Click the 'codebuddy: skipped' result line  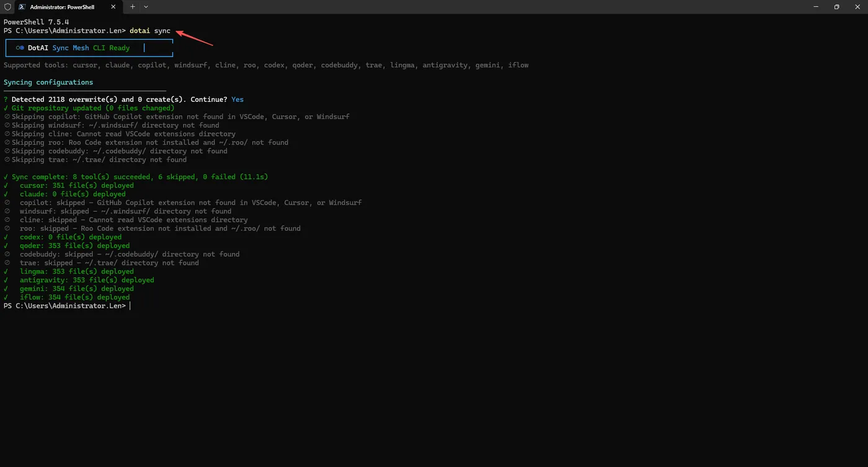pos(122,254)
